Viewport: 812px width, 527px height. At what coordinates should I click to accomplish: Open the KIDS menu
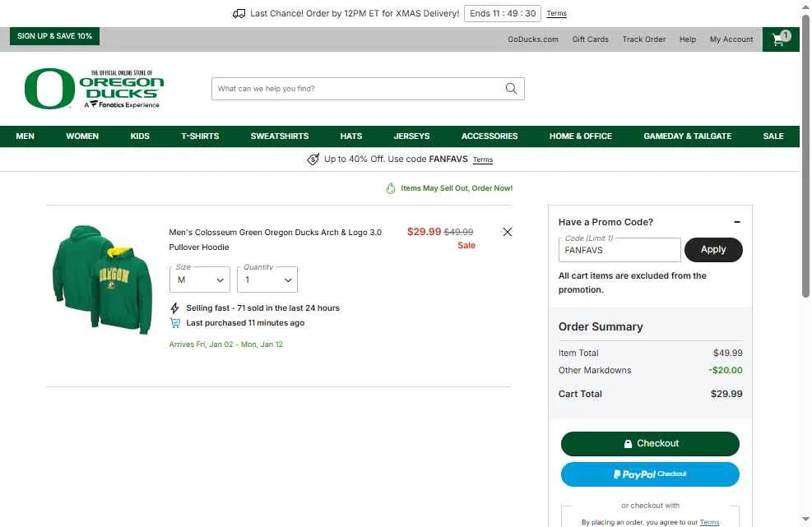pyautogui.click(x=140, y=136)
